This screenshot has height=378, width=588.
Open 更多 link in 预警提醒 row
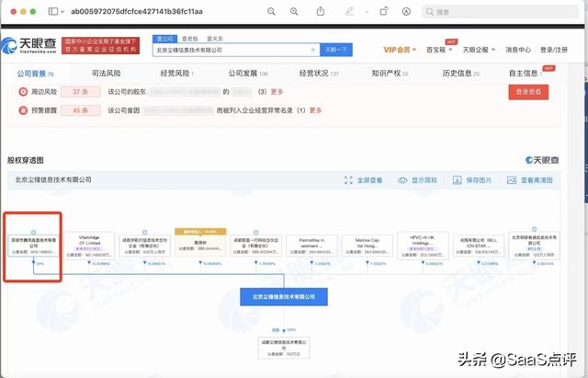point(315,110)
